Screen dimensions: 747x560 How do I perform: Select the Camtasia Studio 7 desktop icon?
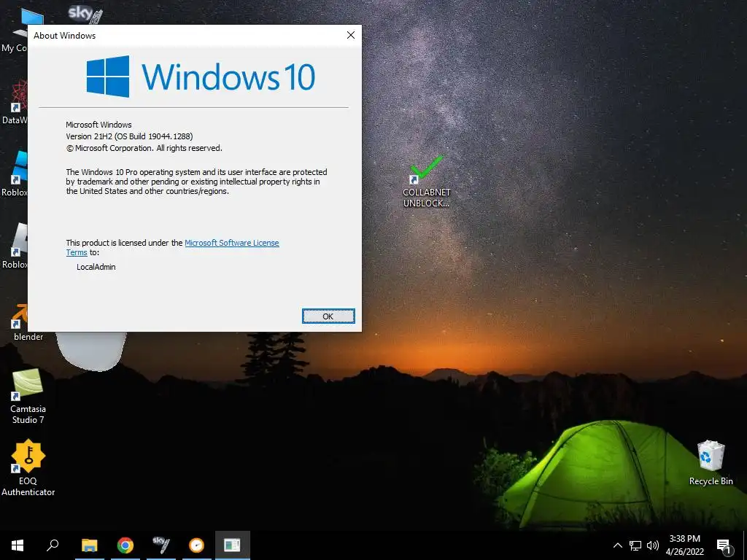[28, 396]
